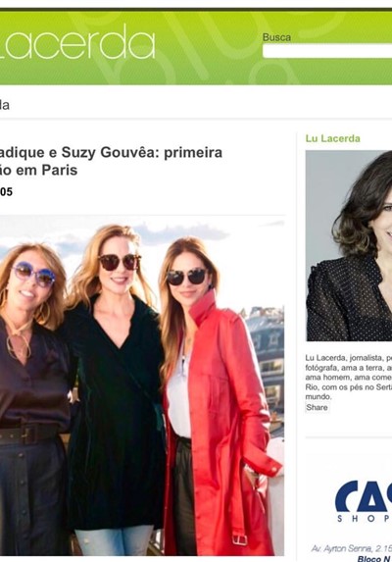Click the article timestamp ending in 05

pos(6,192)
